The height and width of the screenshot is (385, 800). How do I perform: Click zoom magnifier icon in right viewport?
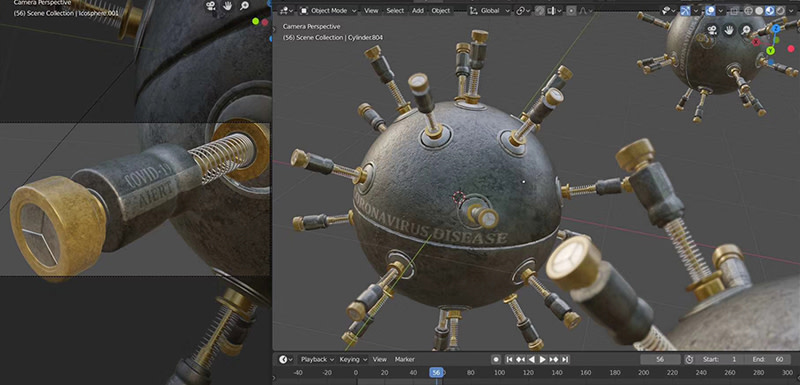pyautogui.click(x=745, y=30)
